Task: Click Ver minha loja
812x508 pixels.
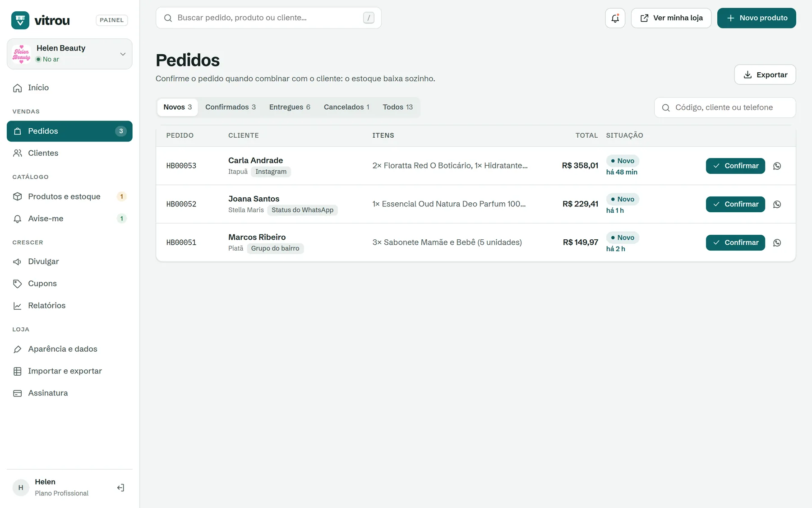Action: (x=671, y=18)
